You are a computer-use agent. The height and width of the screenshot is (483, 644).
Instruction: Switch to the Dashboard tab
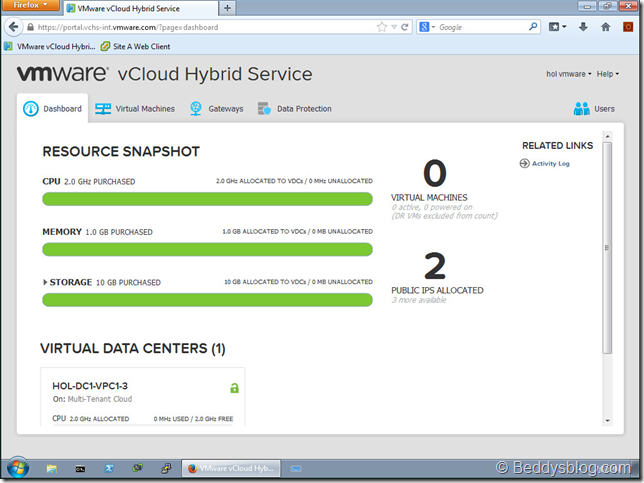(x=53, y=109)
